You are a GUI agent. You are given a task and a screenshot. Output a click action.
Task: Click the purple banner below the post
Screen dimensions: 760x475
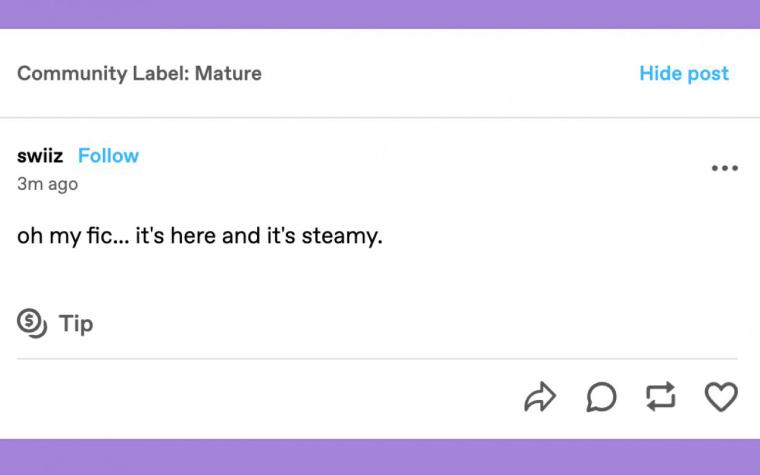pos(380,457)
